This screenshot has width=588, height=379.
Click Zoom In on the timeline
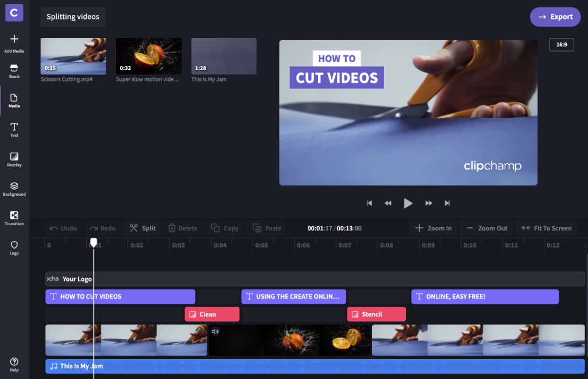434,228
